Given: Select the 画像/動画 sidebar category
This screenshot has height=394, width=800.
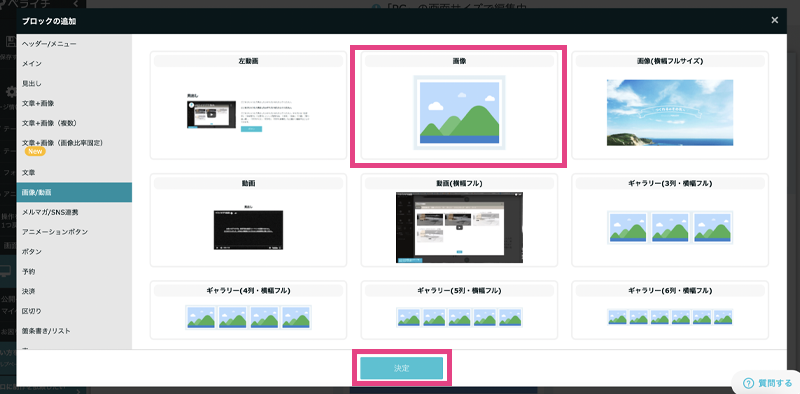Looking at the screenshot, I should 74,192.
